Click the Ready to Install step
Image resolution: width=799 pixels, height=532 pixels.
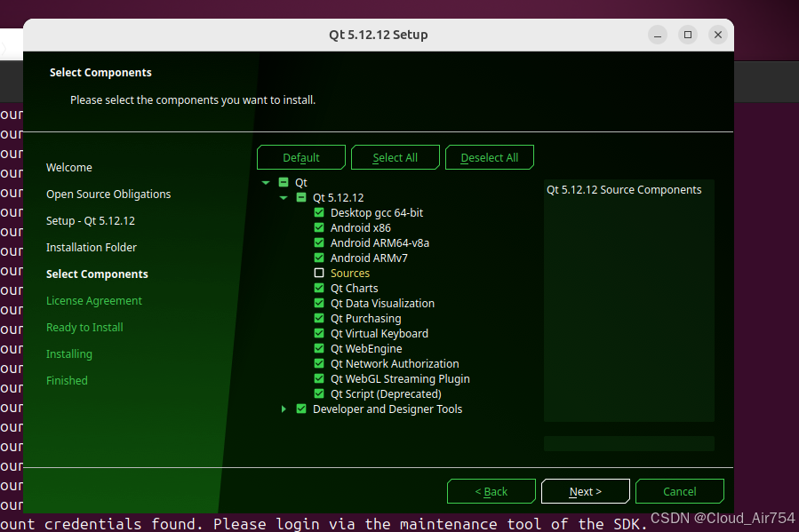coord(84,328)
